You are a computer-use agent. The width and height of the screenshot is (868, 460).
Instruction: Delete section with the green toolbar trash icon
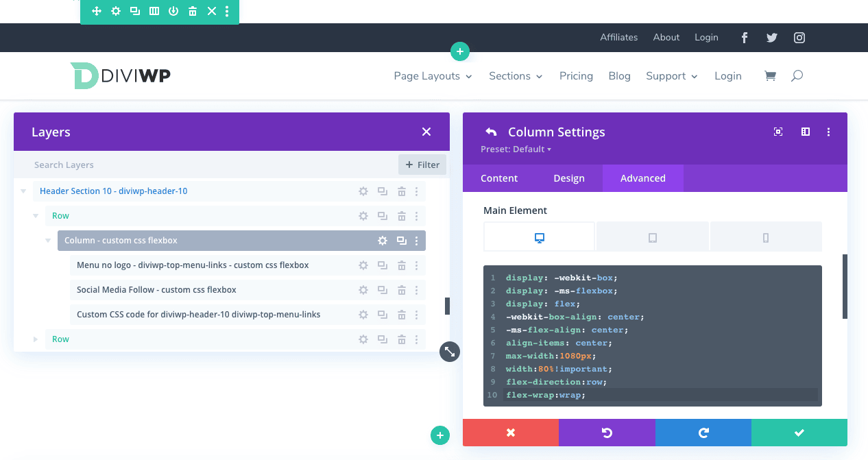pyautogui.click(x=193, y=11)
